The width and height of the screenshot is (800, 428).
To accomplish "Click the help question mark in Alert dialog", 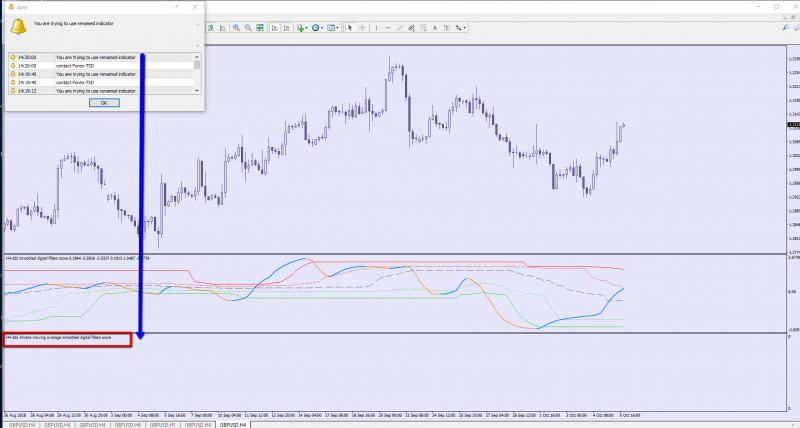I will point(177,6).
